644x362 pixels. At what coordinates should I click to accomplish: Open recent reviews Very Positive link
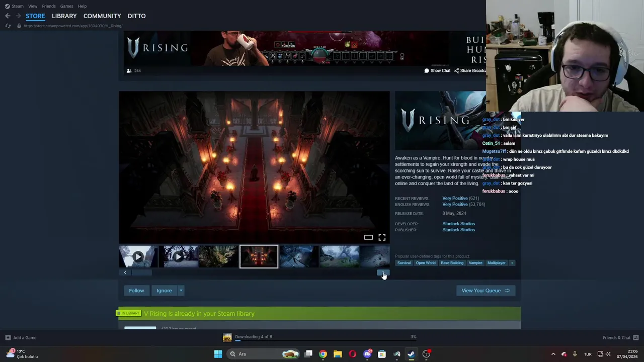(x=455, y=198)
